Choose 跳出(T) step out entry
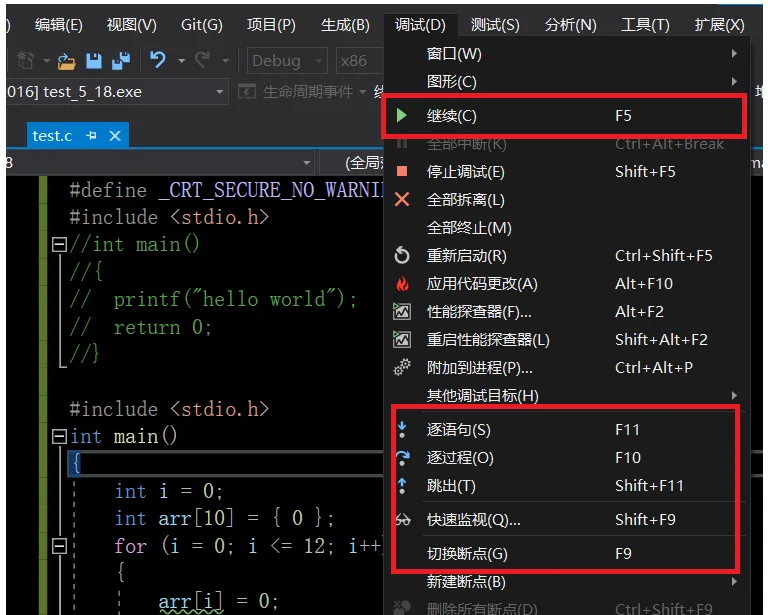Screen dimensions: 768x615 pos(566,485)
